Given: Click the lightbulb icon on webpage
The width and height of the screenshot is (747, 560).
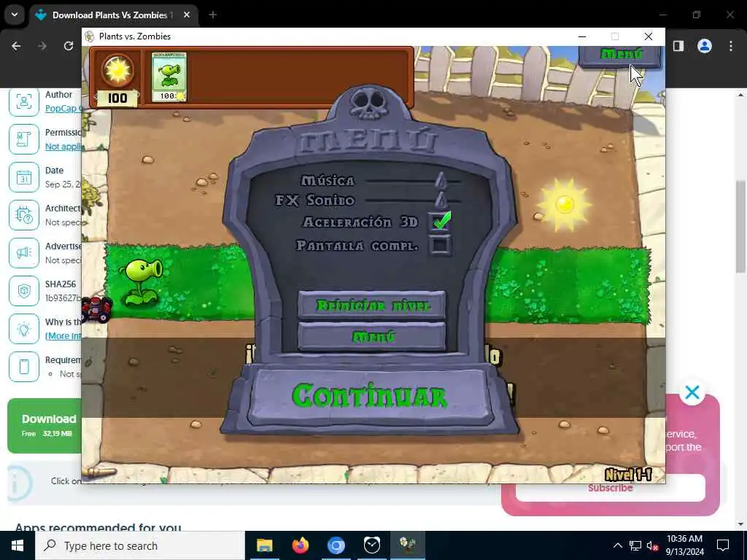Looking at the screenshot, I should pos(24,329).
